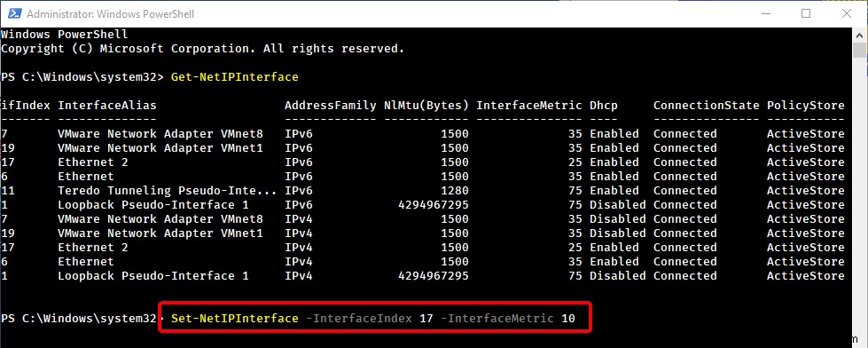The image size is (868, 348).
Task: Click the Copyright (C) Microsoft Corporation line
Action: coord(203,49)
